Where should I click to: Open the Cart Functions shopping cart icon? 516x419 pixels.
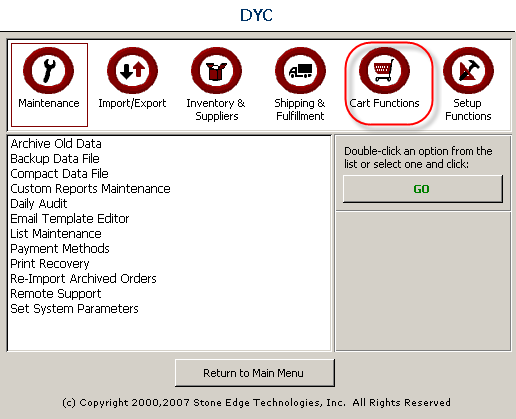click(384, 71)
